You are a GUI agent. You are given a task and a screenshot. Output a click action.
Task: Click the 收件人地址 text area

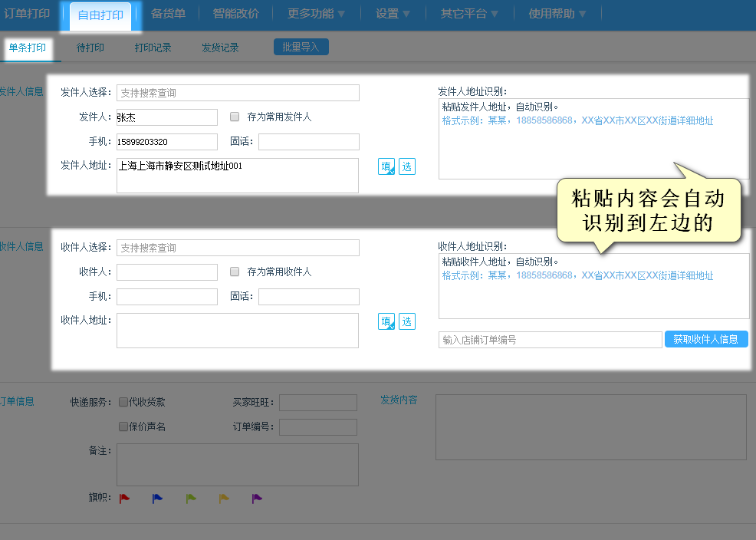[x=238, y=331]
